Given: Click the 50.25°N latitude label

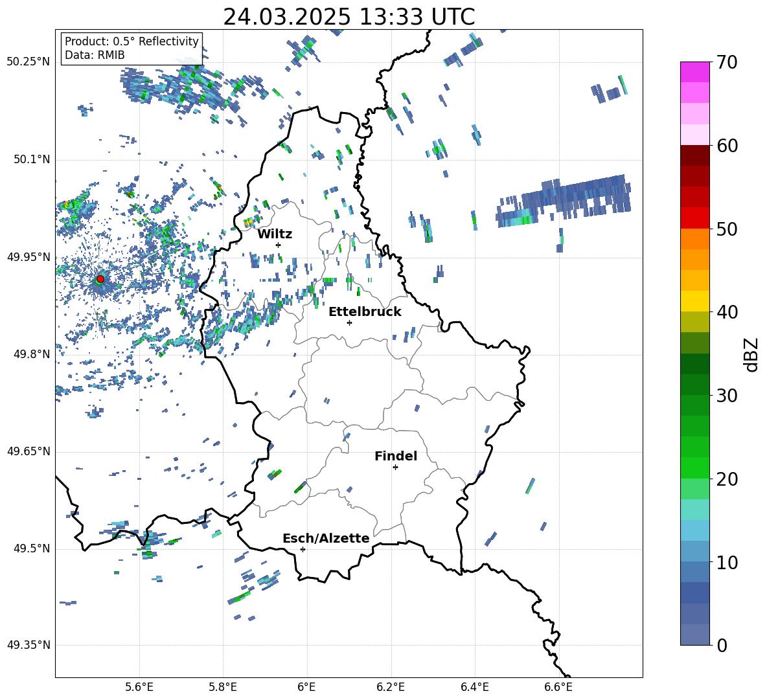Looking at the screenshot, I should (x=29, y=62).
